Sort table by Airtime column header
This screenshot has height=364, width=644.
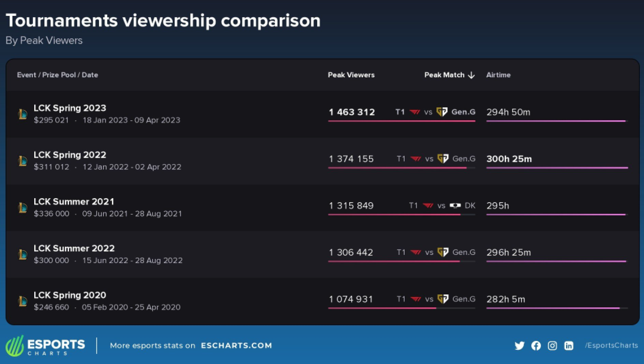(498, 75)
